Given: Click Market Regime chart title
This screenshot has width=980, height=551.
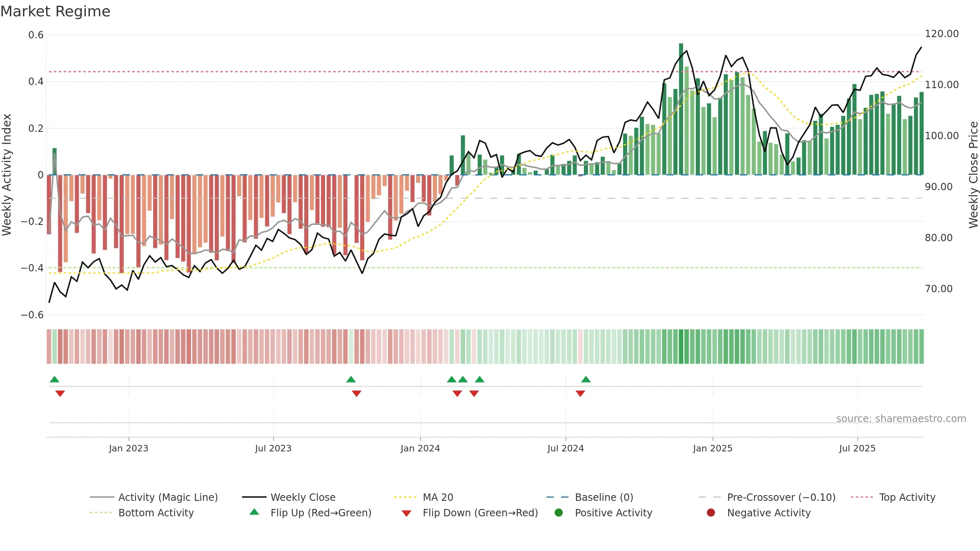Looking at the screenshot, I should coord(56,11).
